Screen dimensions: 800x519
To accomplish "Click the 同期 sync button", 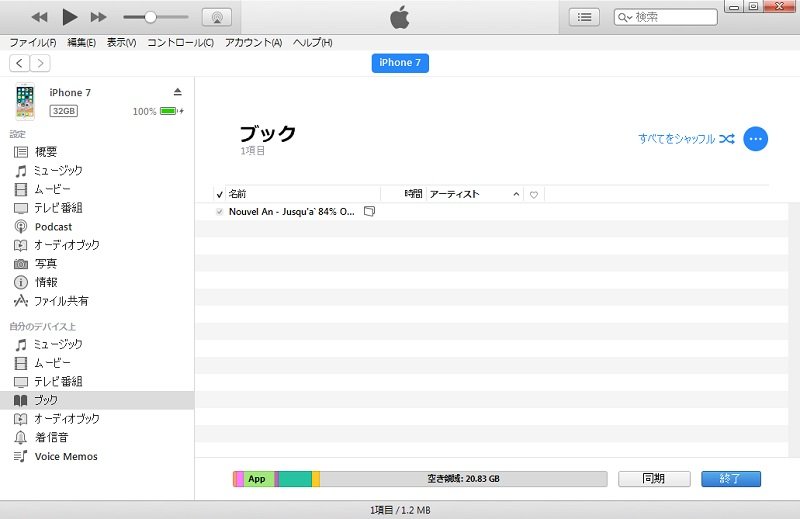I will [654, 479].
